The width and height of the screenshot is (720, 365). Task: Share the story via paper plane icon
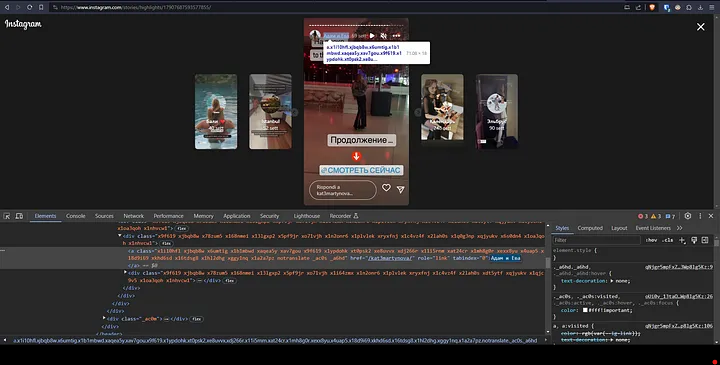(x=400, y=189)
